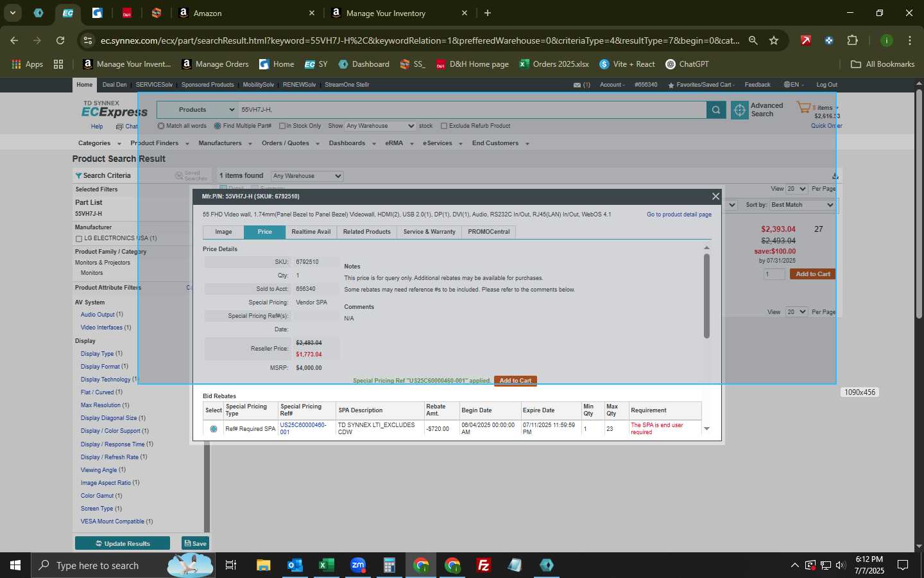Open ChatGPT bookmark
Screen dimensions: 924x578
687,64
